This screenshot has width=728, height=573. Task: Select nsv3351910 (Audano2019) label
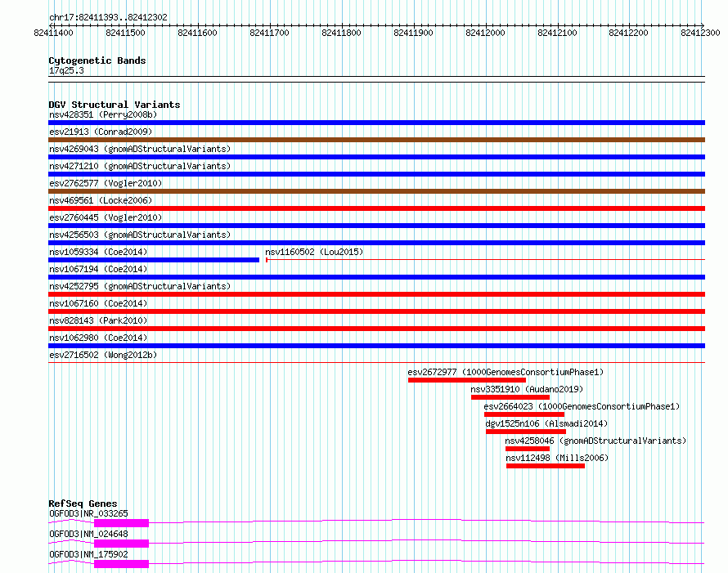[527, 389]
